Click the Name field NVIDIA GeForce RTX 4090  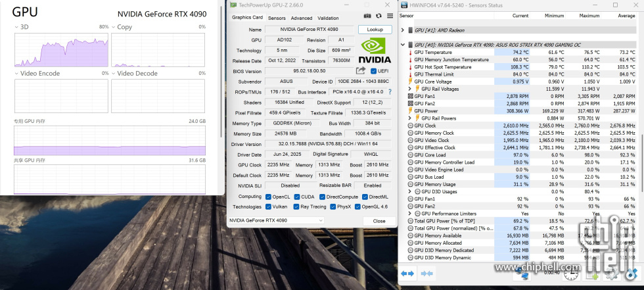310,30
